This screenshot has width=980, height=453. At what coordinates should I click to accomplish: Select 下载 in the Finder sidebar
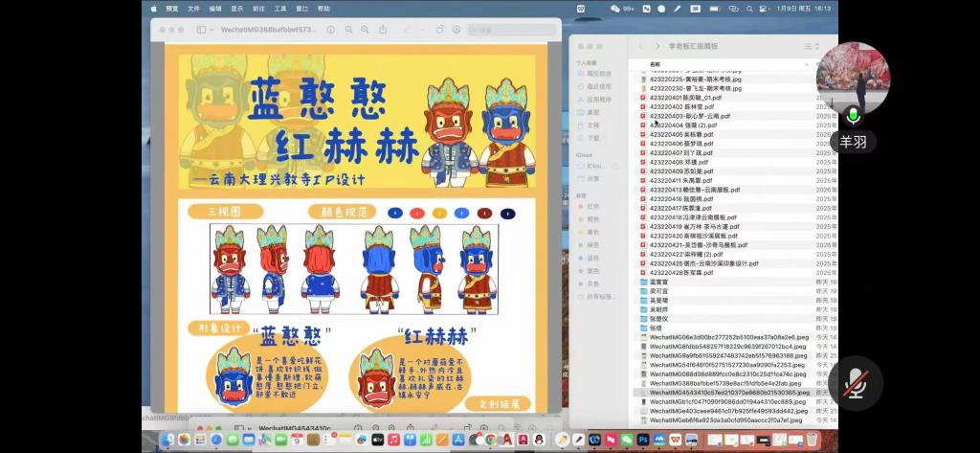pyautogui.click(x=593, y=137)
